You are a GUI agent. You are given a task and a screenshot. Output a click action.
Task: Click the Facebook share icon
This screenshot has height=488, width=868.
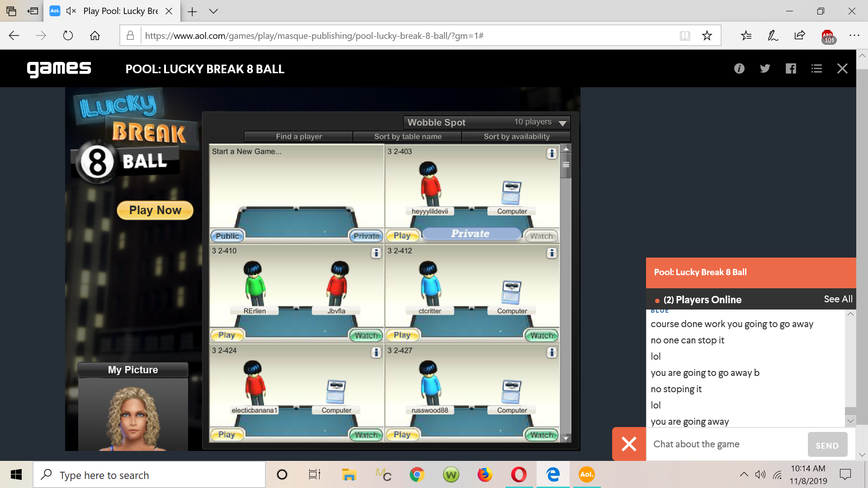(x=791, y=69)
